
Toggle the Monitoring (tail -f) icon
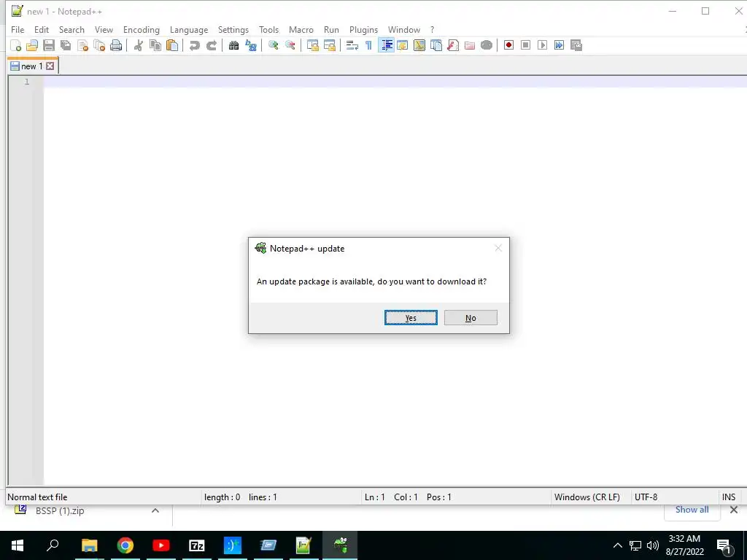pyautogui.click(x=487, y=45)
